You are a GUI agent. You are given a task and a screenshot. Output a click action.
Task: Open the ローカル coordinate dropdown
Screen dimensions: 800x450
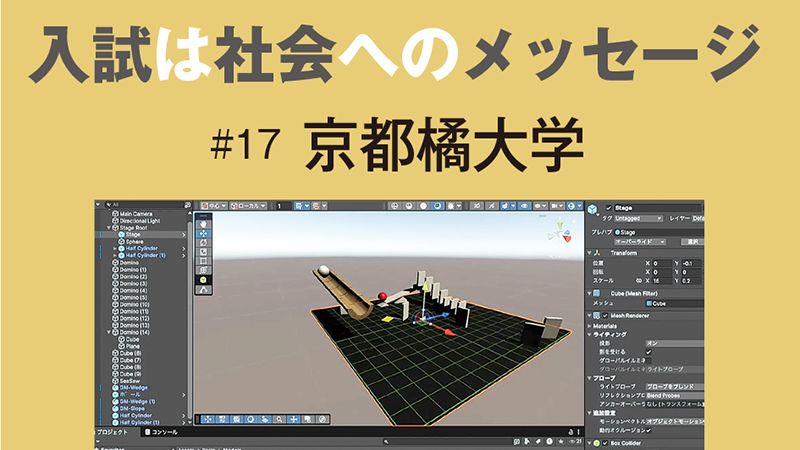[248, 206]
